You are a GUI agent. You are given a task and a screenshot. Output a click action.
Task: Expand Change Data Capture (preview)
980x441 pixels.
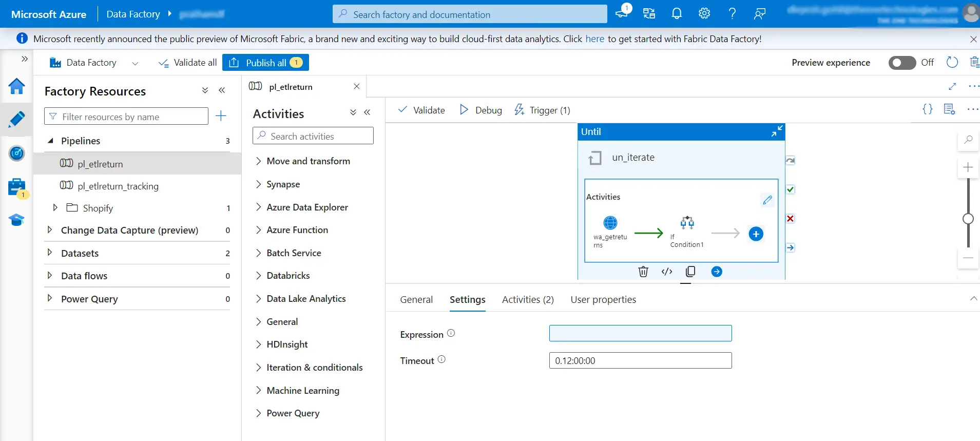49,229
